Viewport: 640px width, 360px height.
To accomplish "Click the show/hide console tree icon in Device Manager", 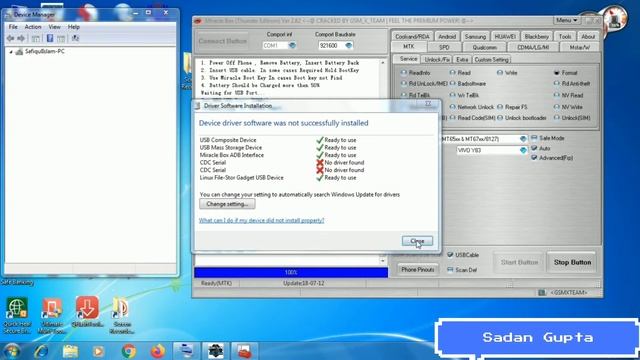I will tap(36, 38).
